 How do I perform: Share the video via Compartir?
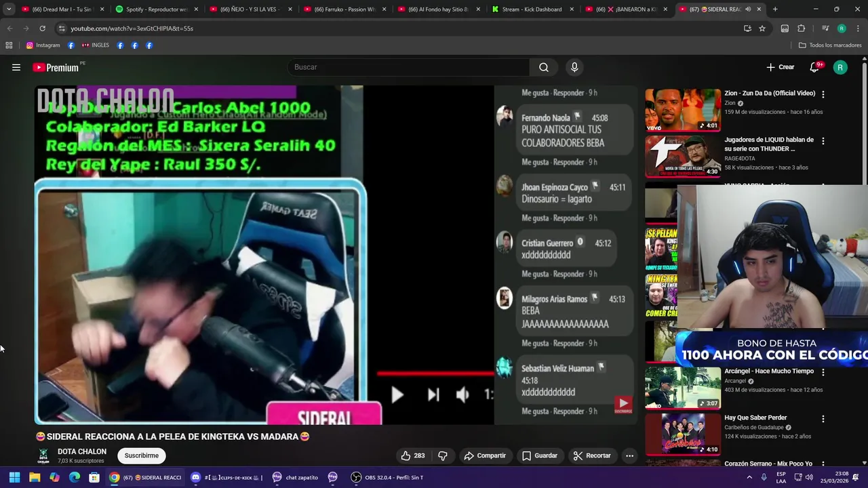(485, 455)
